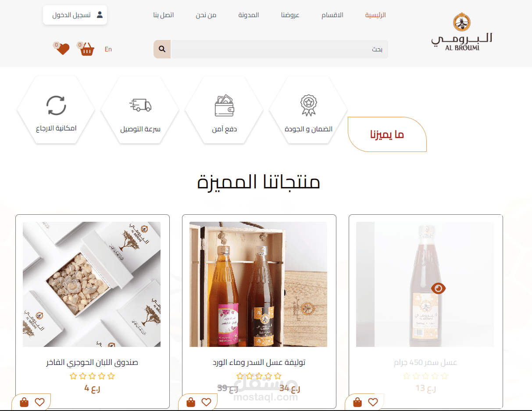Open the الاقسام menu item
This screenshot has width=532, height=411.
[332, 15]
